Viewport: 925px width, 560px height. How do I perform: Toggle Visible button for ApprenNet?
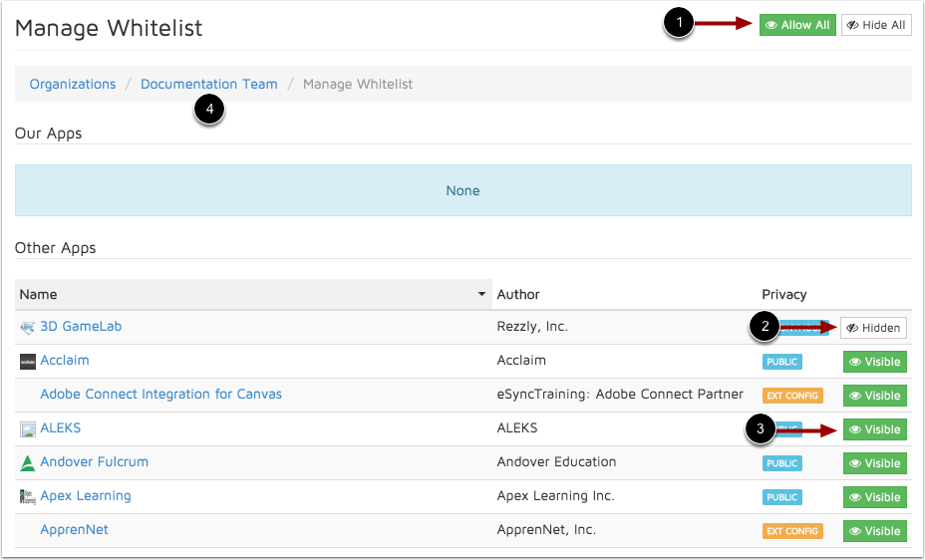tap(875, 531)
